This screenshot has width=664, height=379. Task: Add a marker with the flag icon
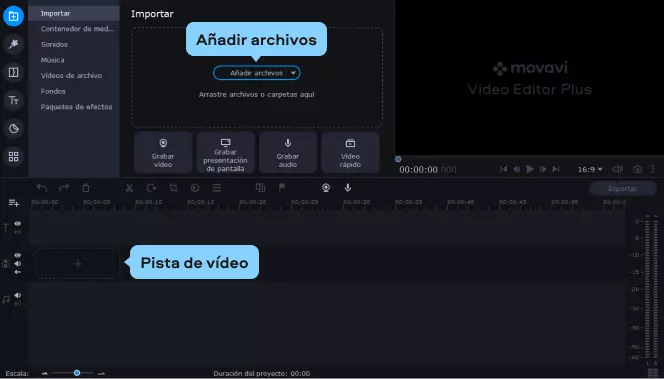tap(282, 188)
